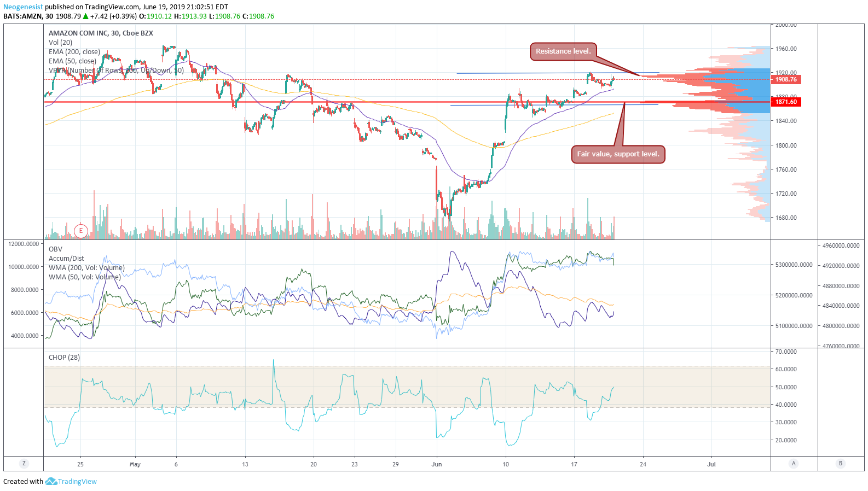
Task: Click the 8000.0000 OBV axis value
Action: 25,290
